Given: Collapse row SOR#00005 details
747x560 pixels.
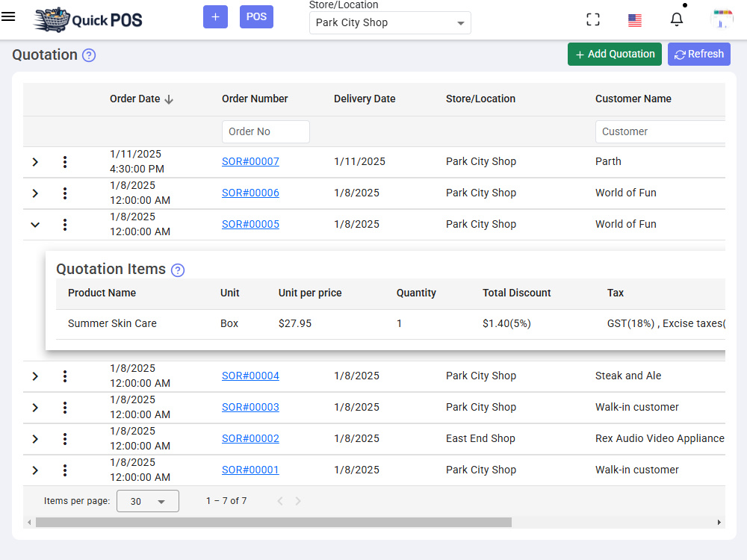Looking at the screenshot, I should [35, 225].
